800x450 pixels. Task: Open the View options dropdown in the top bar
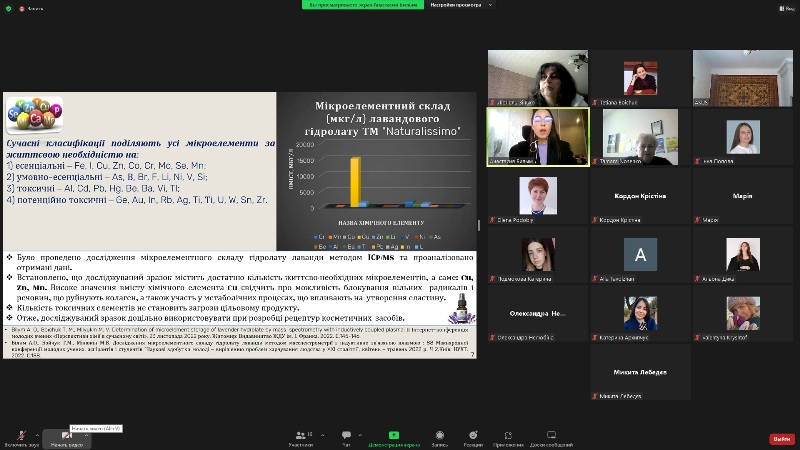tap(461, 5)
